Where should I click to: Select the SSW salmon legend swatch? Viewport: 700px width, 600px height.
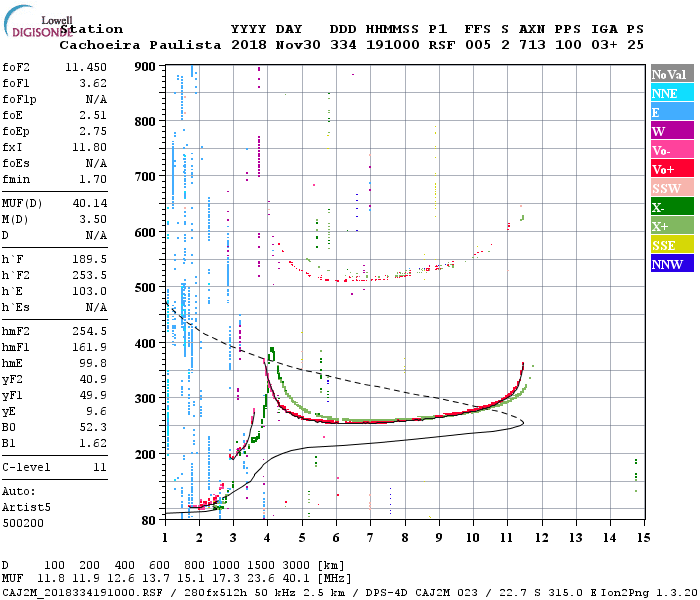[x=672, y=188]
